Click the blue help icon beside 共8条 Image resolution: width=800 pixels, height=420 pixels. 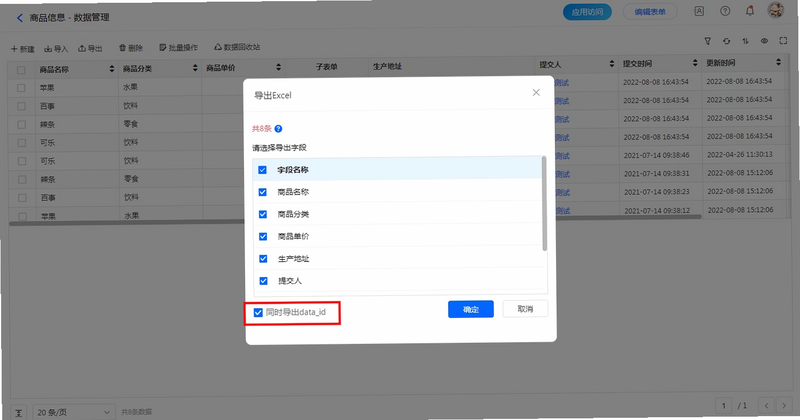click(278, 129)
